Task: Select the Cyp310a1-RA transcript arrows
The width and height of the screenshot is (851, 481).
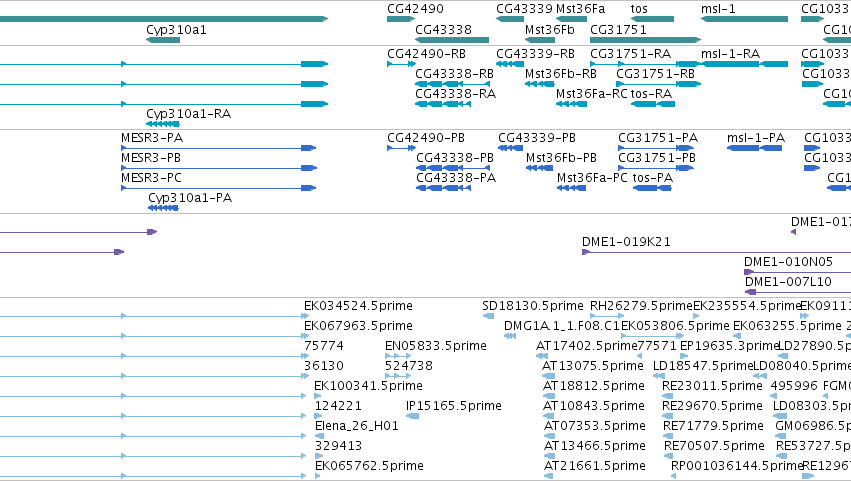Action: (x=163, y=124)
